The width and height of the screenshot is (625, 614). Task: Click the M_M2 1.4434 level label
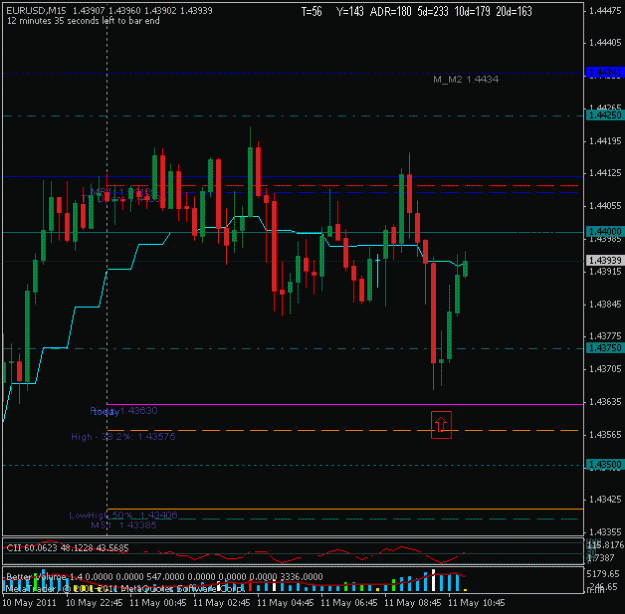(466, 79)
